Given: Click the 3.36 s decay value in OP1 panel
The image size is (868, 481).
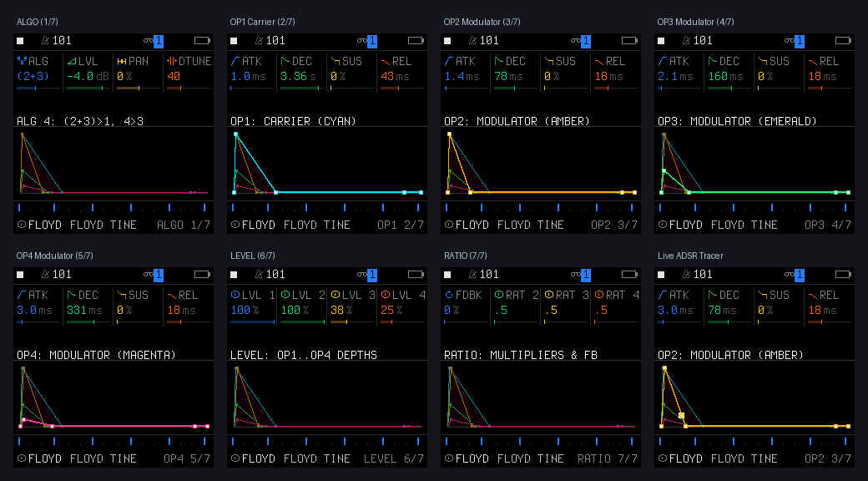Looking at the screenshot, I should tap(299, 77).
